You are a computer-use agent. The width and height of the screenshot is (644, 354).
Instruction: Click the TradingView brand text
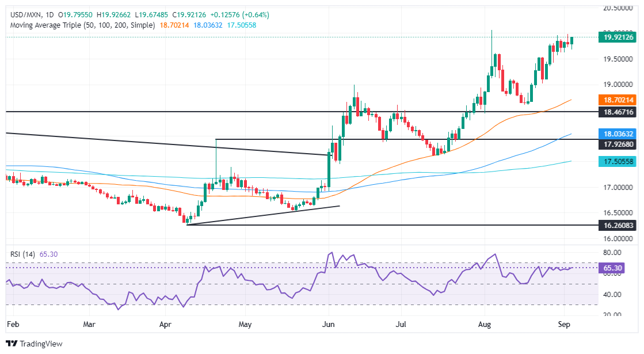(x=41, y=344)
